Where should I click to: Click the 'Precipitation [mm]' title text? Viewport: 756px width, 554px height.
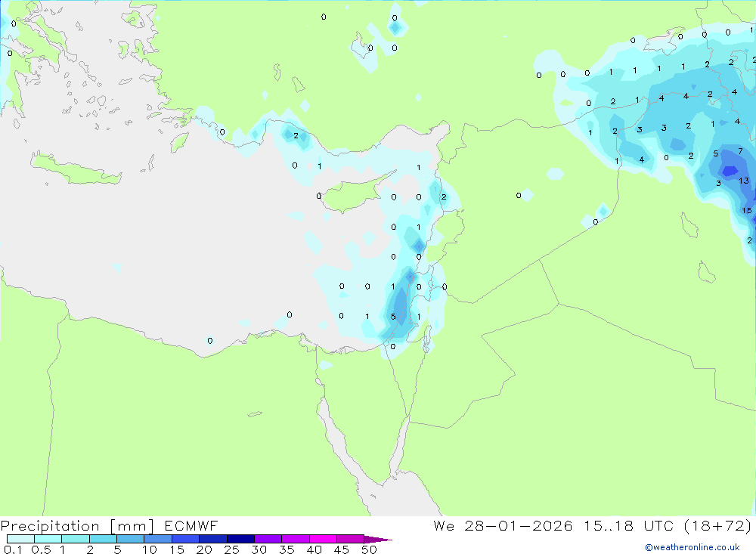coord(77,526)
